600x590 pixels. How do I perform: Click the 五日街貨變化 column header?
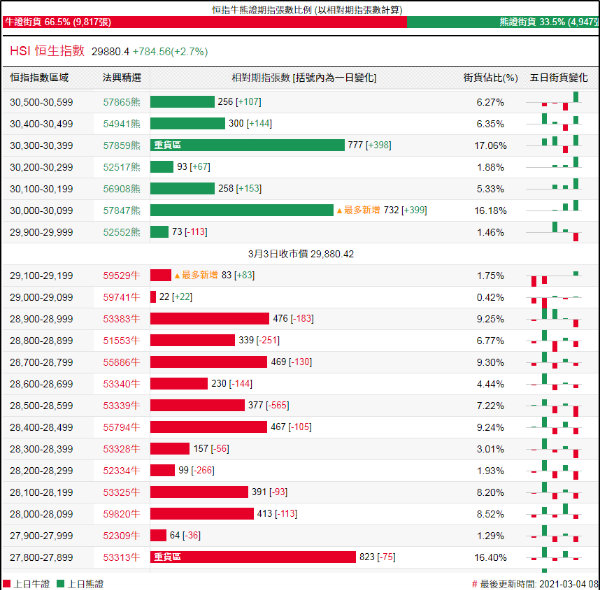[558, 78]
